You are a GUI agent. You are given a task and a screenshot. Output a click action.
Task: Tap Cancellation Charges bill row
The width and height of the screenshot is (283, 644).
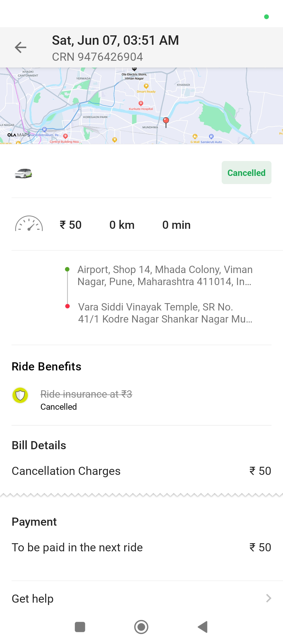coord(141,471)
